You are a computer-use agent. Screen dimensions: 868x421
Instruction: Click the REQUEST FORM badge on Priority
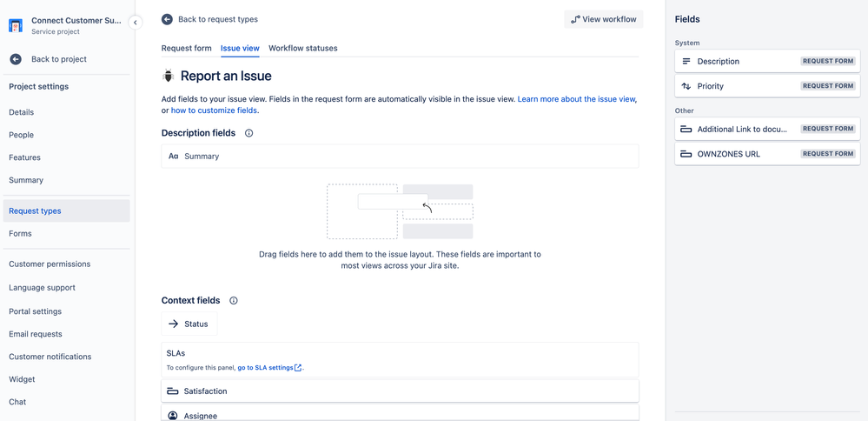[x=827, y=86]
